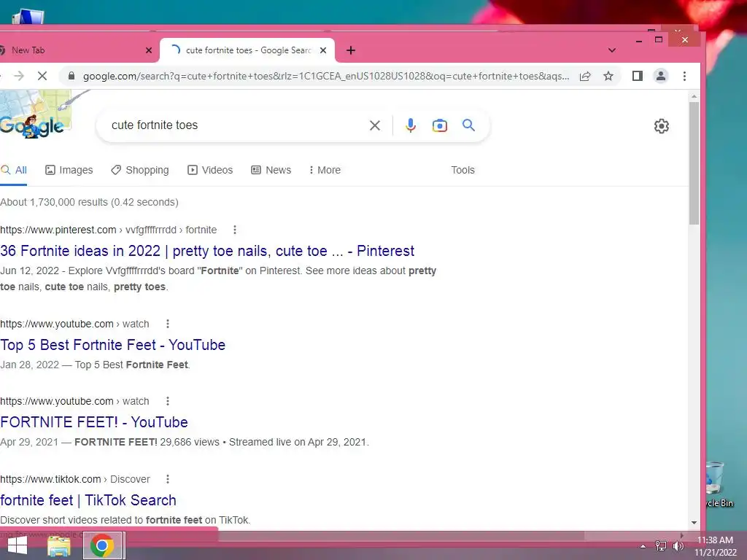This screenshot has width=747, height=560.
Task: Open Google quick settings gear
Action: click(661, 126)
